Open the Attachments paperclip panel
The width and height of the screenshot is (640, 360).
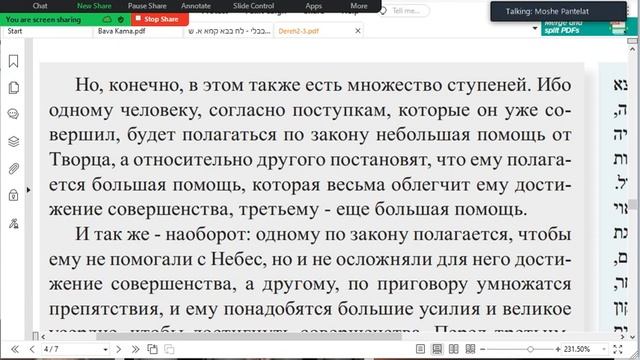pos(13,168)
